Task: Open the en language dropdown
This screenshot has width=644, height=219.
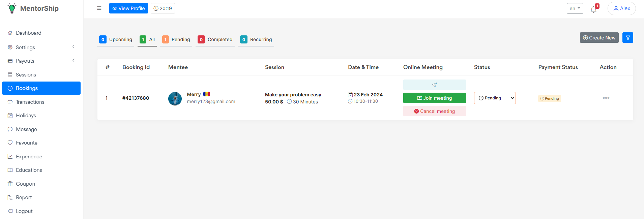Action: pos(575,8)
